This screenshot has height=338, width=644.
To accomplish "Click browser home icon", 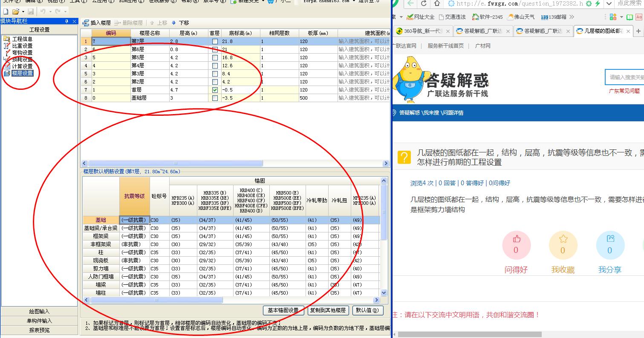I will (x=437, y=3).
